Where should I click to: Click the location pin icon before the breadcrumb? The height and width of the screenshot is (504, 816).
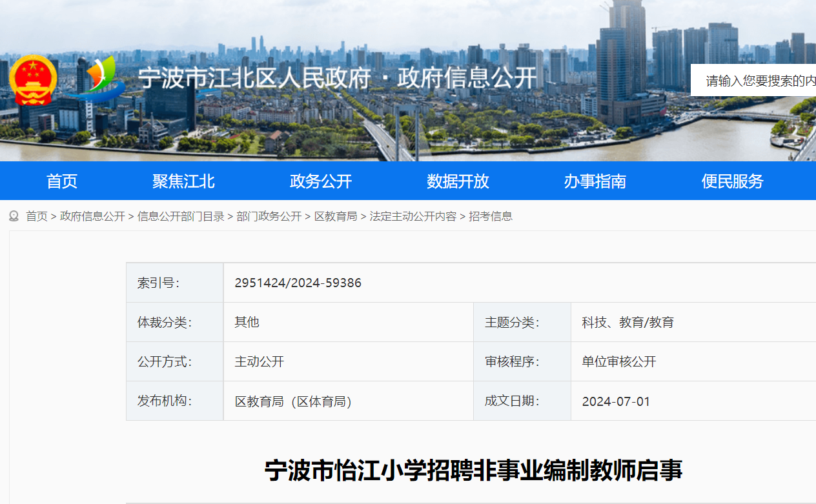click(x=14, y=216)
